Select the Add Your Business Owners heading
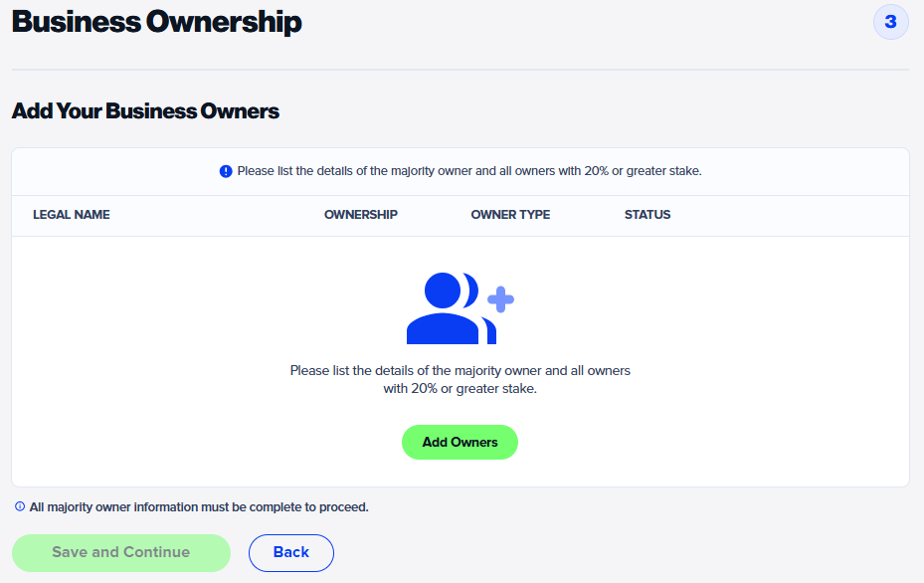 pos(145,110)
